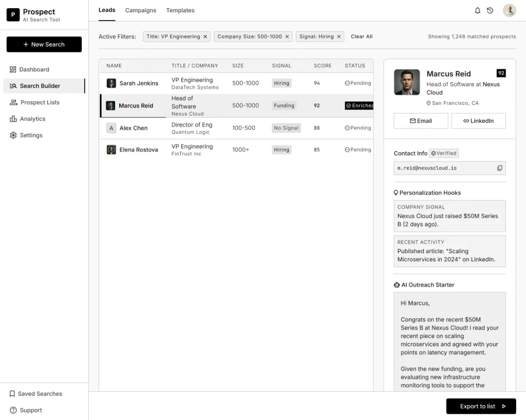Open Marcus Reid's LinkedIn button
Viewport: 526px width, 420px height.
[478, 121]
